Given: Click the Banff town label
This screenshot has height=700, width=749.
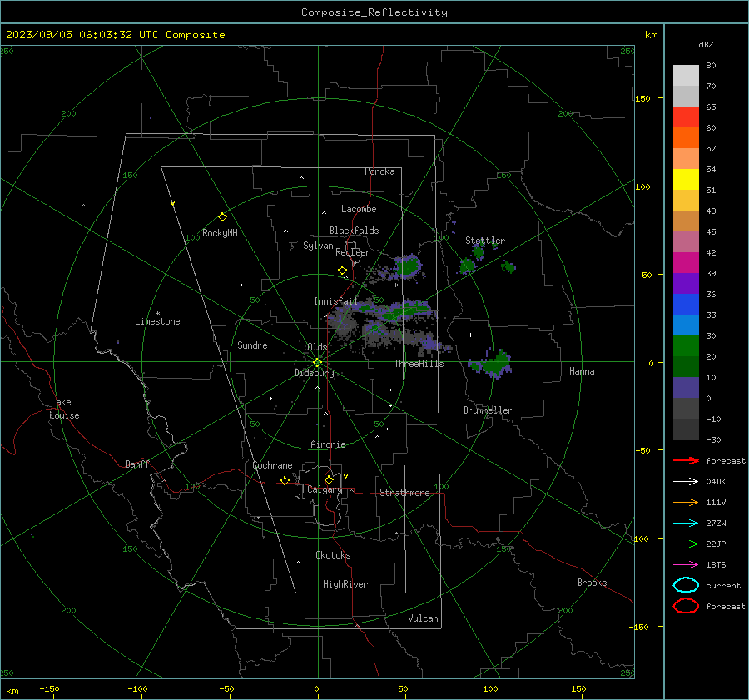Looking at the screenshot, I should [x=137, y=464].
